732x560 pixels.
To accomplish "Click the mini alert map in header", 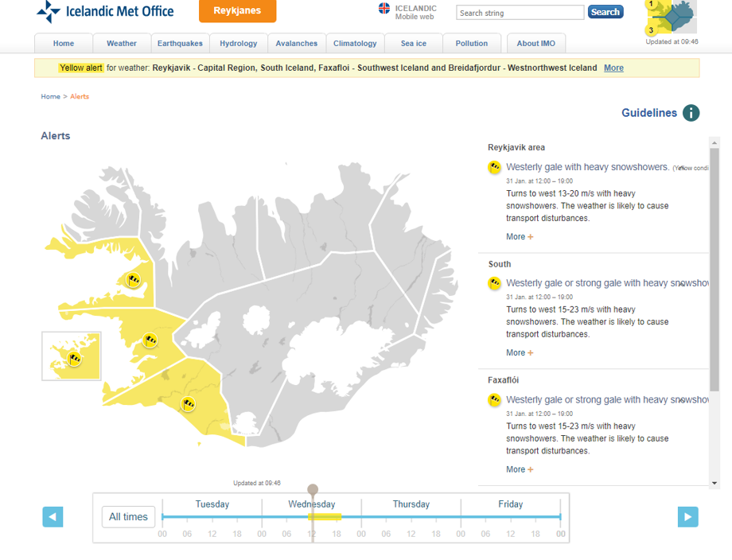I will point(671,17).
